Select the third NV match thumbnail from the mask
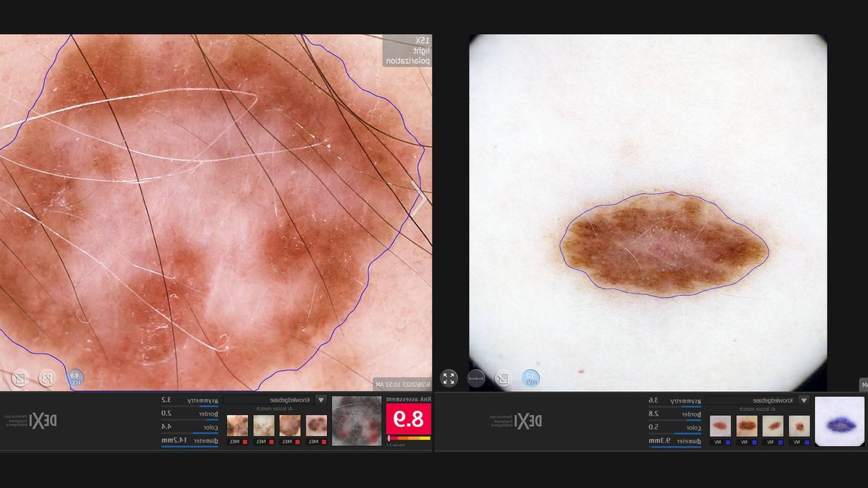The image size is (868, 488). tap(746, 425)
